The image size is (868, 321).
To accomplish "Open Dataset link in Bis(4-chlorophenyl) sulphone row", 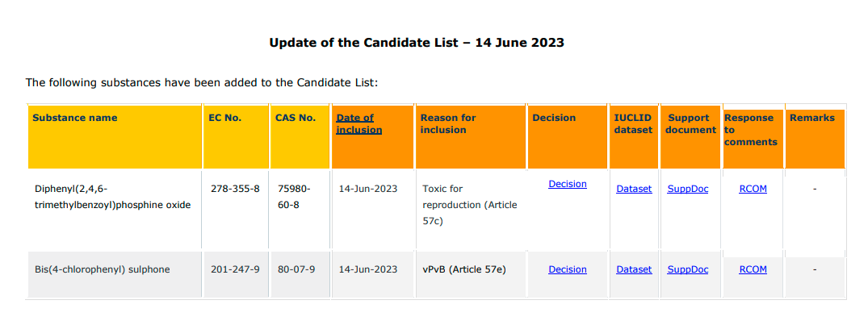I will [634, 269].
